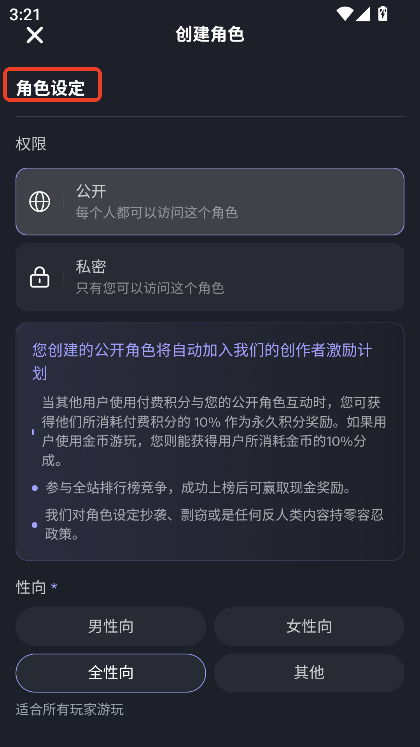Select the 私密 permission option
This screenshot has height=747, width=420.
tap(210, 277)
